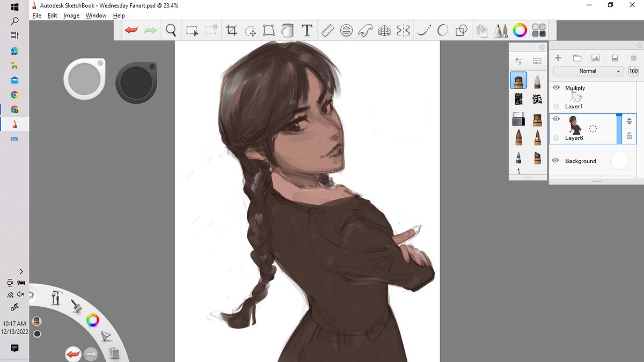Click the Undo arrow in the top toolbar
Image resolution: width=644 pixels, height=362 pixels.
(131, 31)
